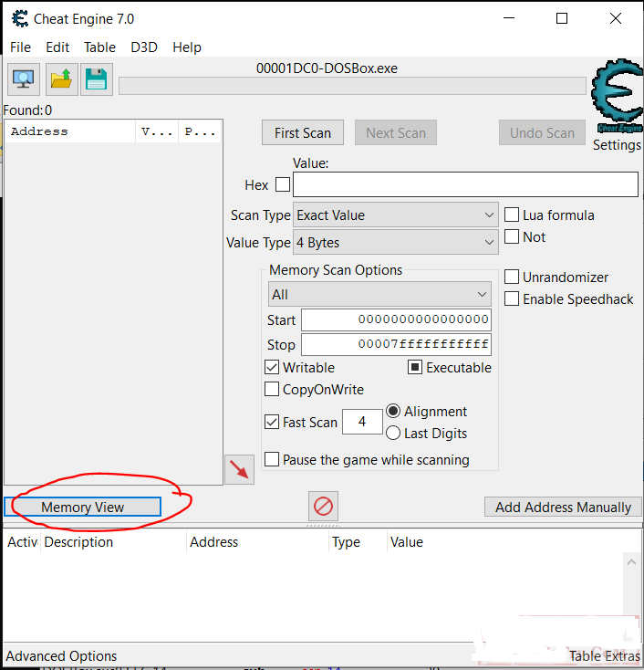Viewport: 644px width, 670px height.
Task: Click red arrow add-to-address-list icon
Action: [x=239, y=469]
